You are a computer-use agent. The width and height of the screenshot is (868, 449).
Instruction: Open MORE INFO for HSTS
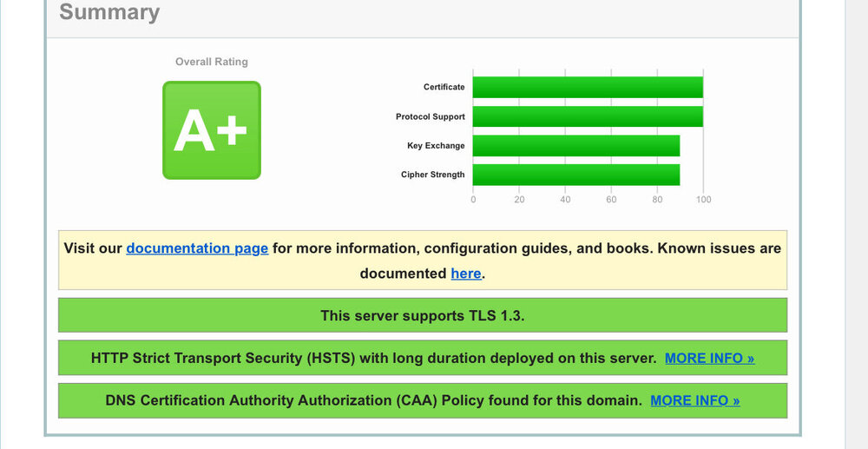pos(709,358)
